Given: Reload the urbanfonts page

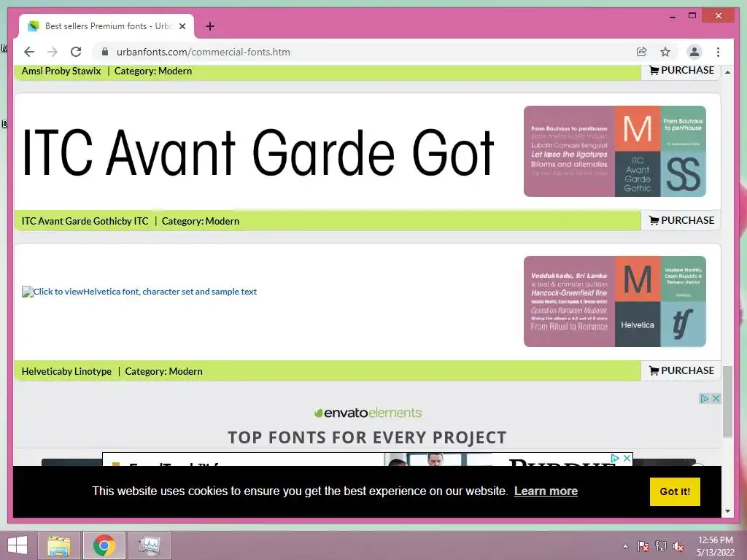Looking at the screenshot, I should (76, 52).
